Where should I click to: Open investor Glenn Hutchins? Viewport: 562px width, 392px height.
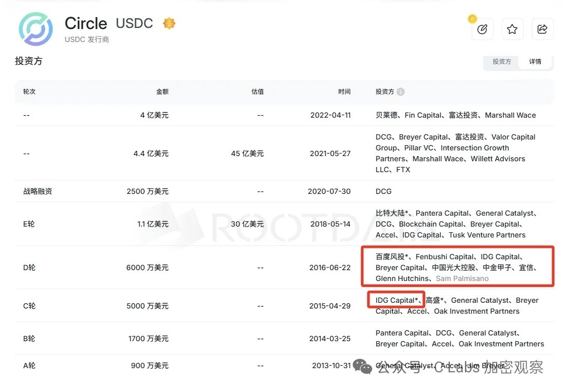point(402,278)
